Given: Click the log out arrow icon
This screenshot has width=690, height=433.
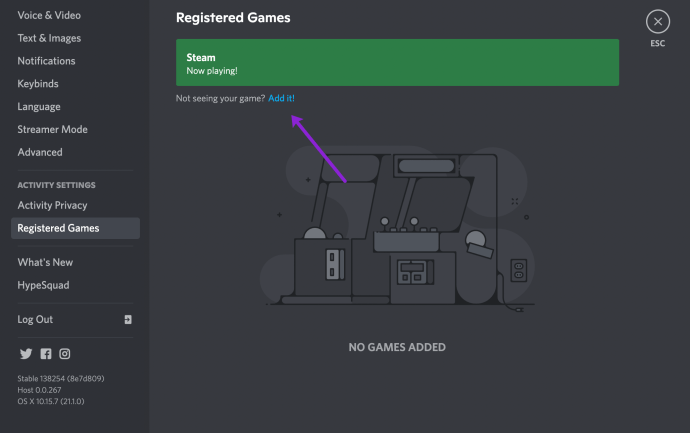Looking at the screenshot, I should point(128,319).
